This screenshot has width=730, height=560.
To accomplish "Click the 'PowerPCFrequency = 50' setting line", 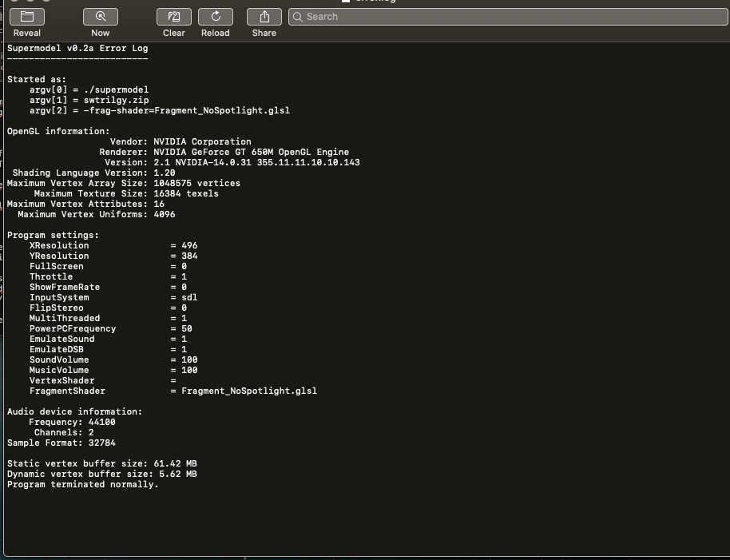I will [x=111, y=328].
